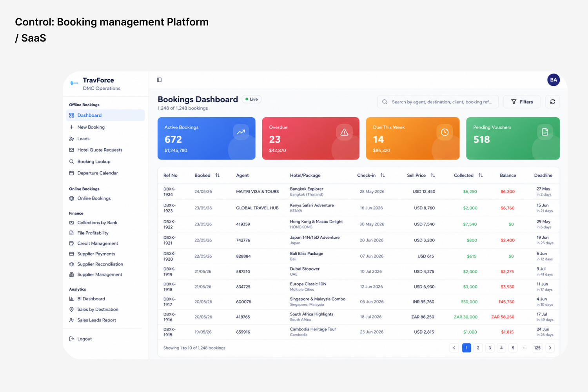
Task: Click the envelope icon beside Hotel Quote Requests
Action: [x=72, y=150]
